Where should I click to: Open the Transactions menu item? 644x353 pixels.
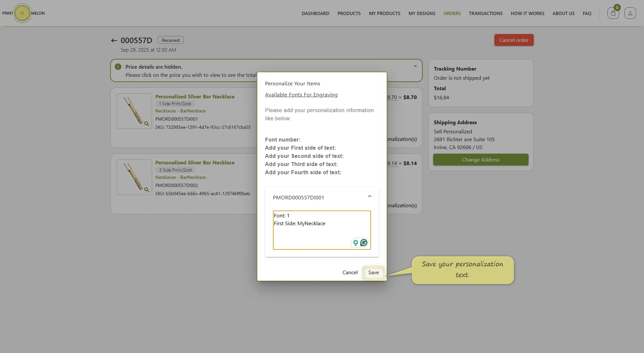[485, 13]
